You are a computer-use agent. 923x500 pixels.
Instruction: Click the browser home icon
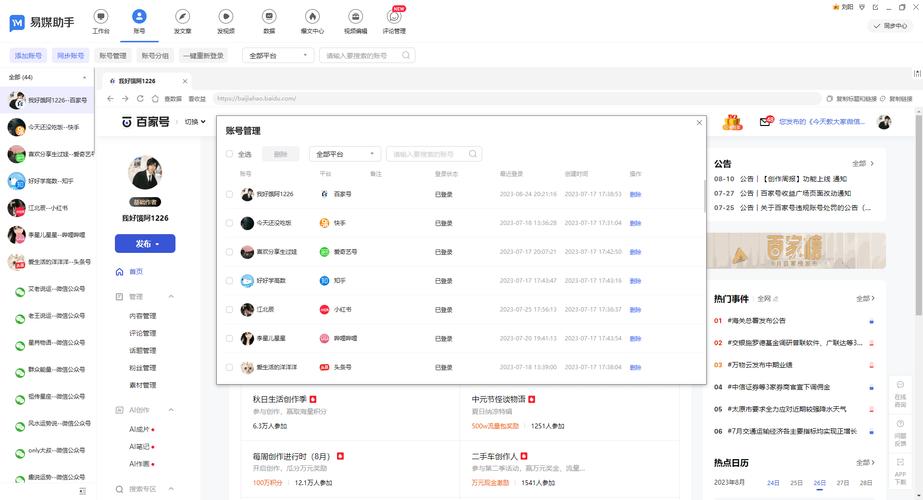tap(155, 99)
